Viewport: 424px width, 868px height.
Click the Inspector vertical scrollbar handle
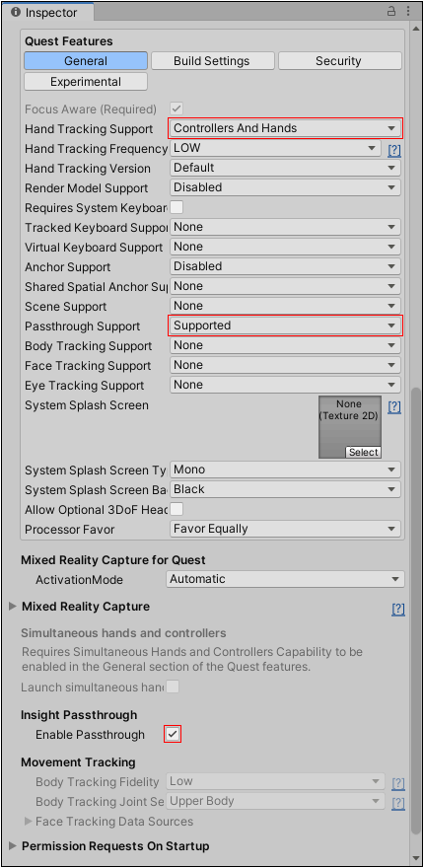416,609
